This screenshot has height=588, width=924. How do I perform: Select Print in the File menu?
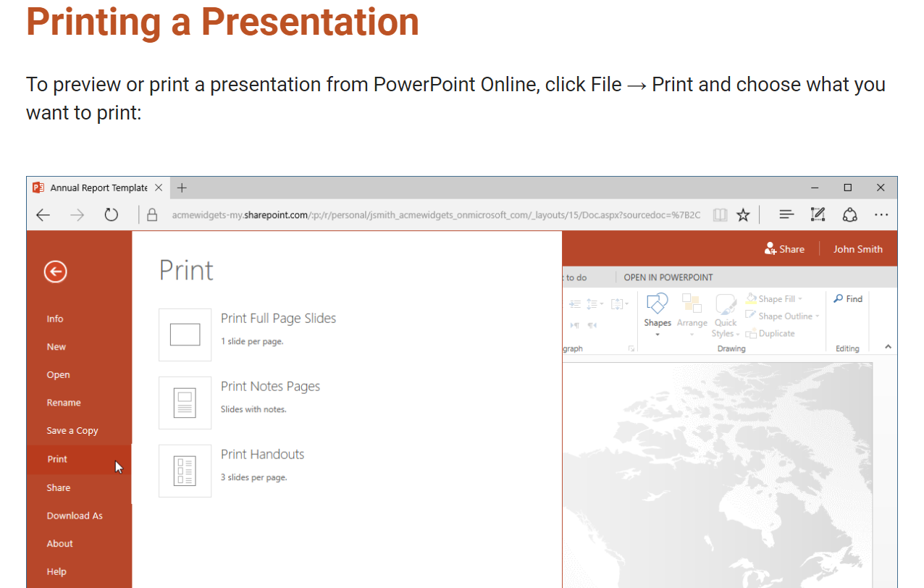(79, 459)
